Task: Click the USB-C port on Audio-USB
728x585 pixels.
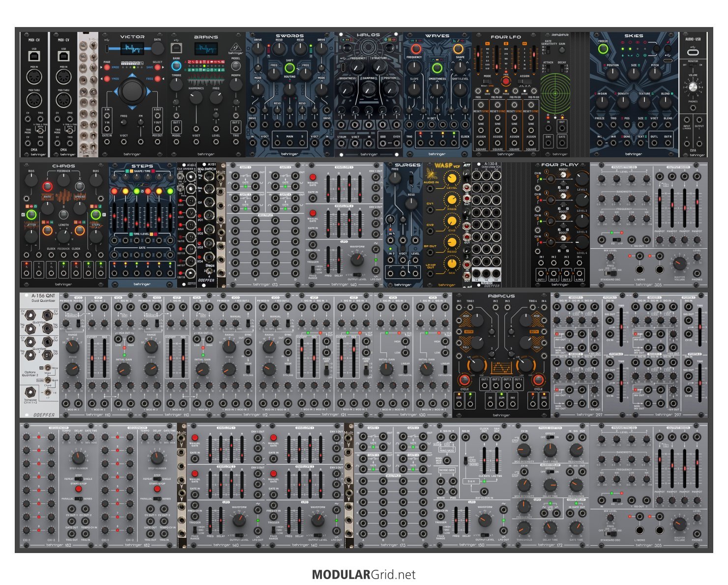Action: 693,53
